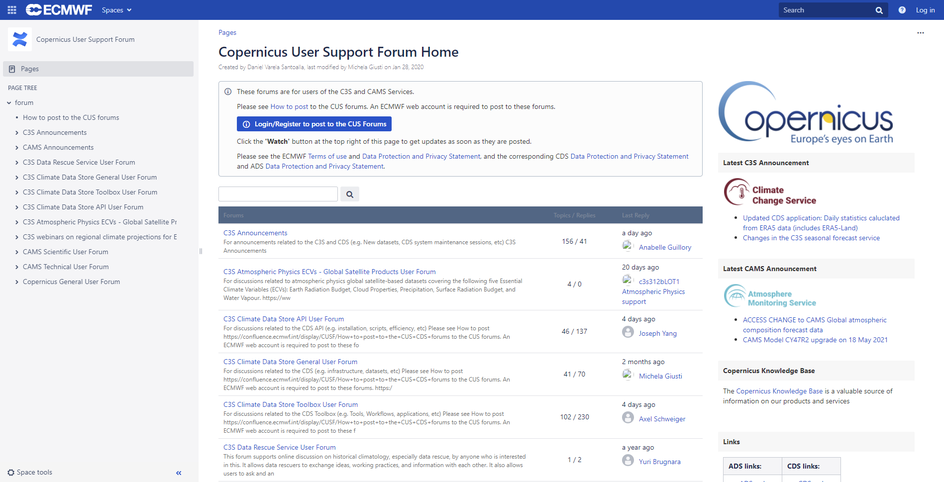Image resolution: width=944 pixels, height=482 pixels.
Task: Click the 102 / 230 topics count
Action: point(574,416)
